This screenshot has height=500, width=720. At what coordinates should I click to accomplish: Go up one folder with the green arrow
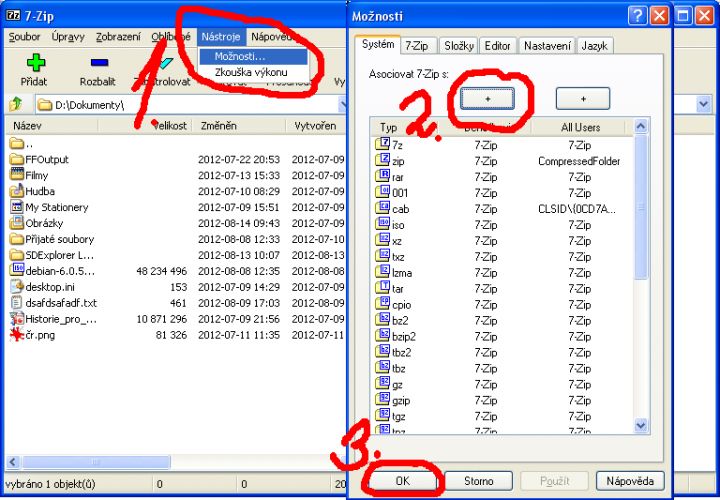click(x=16, y=104)
